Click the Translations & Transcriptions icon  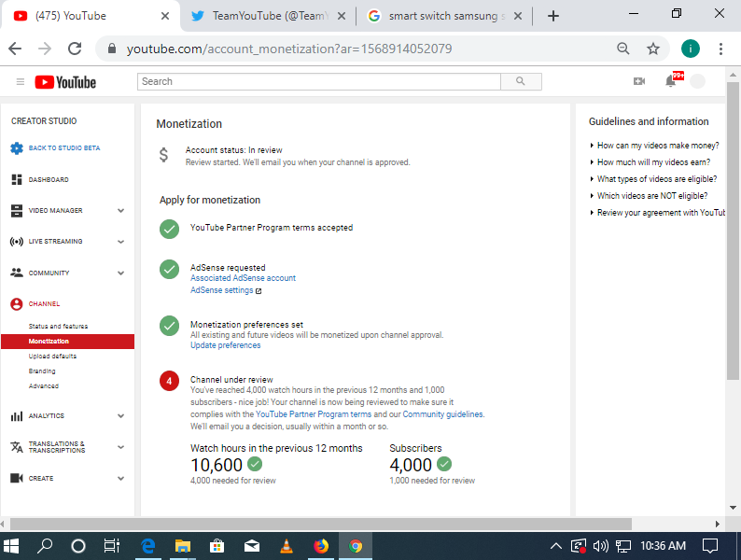click(x=17, y=447)
